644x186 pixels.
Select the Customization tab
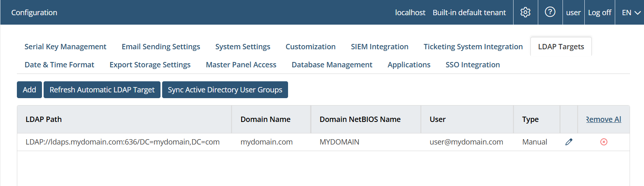310,47
